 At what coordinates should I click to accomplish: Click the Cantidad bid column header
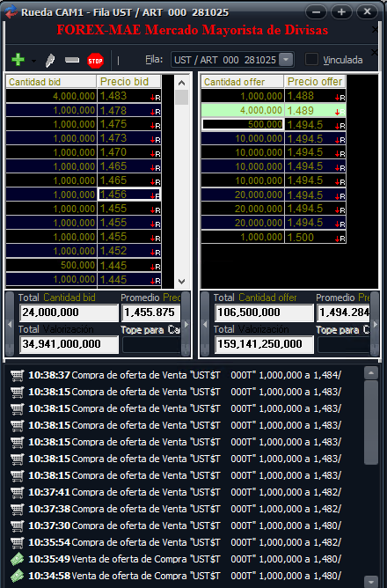(51, 82)
